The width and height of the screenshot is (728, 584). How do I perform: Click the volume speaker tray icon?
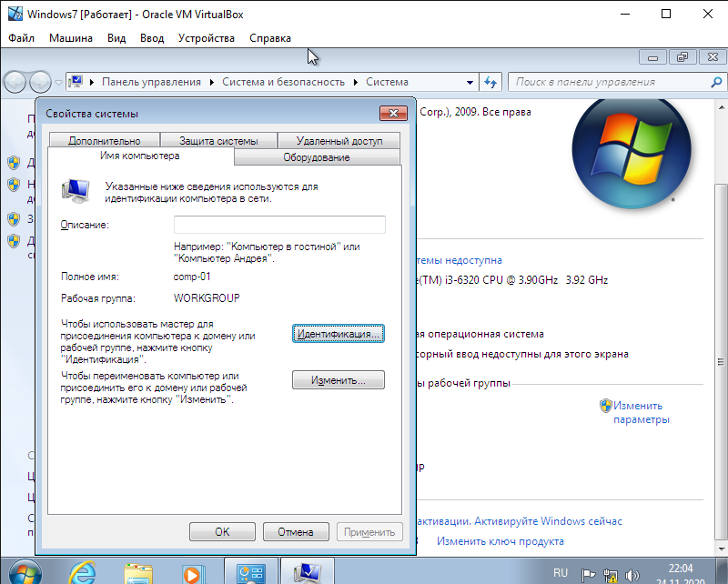(x=633, y=574)
